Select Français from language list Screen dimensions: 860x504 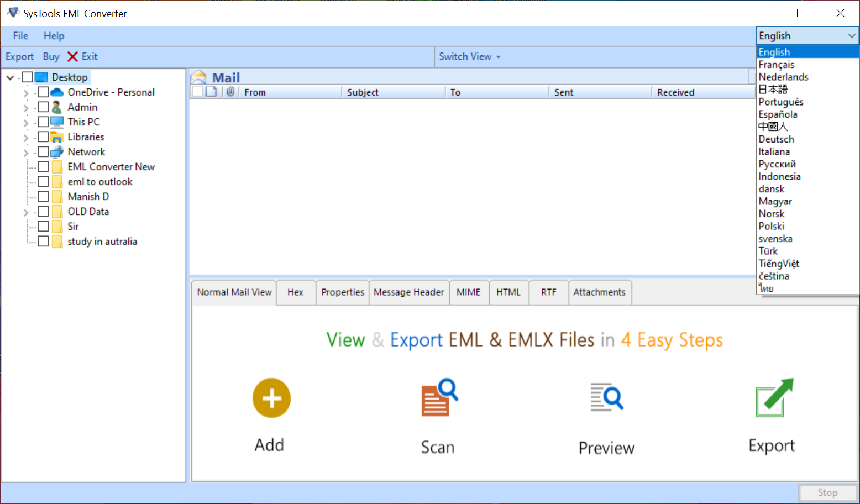pos(807,65)
